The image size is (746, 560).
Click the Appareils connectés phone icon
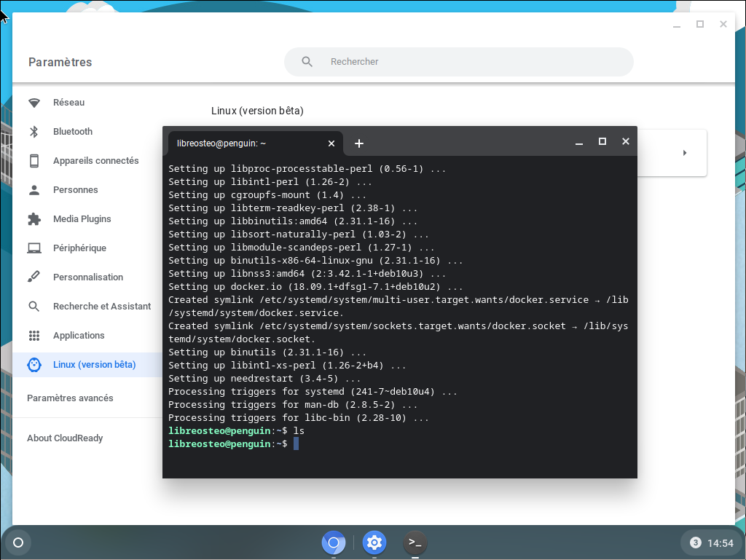[34, 161]
